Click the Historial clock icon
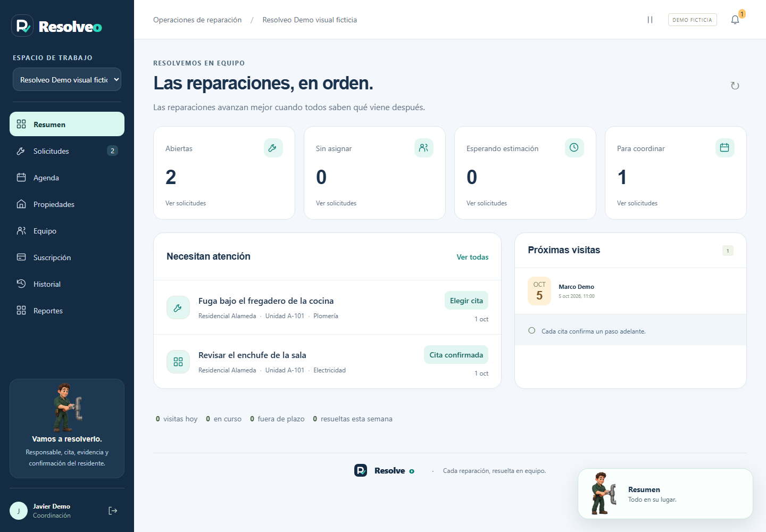 pyautogui.click(x=21, y=284)
